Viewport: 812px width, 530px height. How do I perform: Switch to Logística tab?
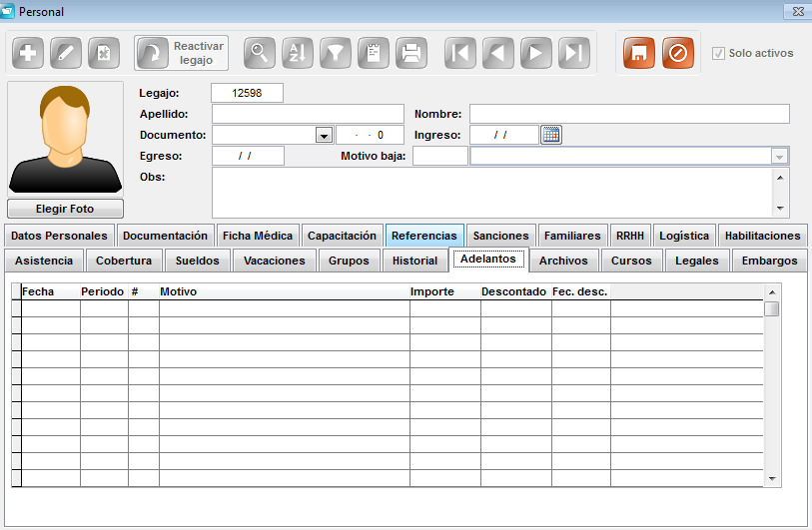pos(684,236)
